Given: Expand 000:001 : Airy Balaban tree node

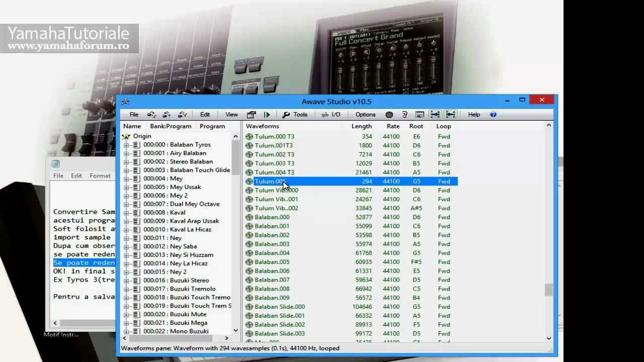Looking at the screenshot, I should pyautogui.click(x=126, y=153).
